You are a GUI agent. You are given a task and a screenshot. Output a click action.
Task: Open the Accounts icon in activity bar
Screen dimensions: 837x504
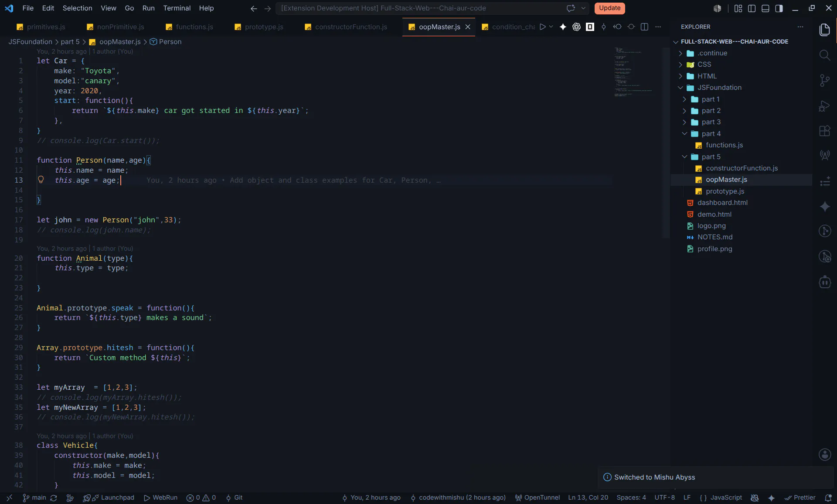tap(824, 454)
